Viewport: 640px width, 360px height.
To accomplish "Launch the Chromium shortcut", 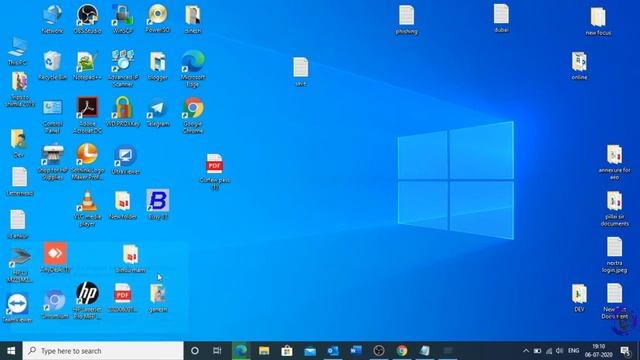I will pyautogui.click(x=55, y=304).
